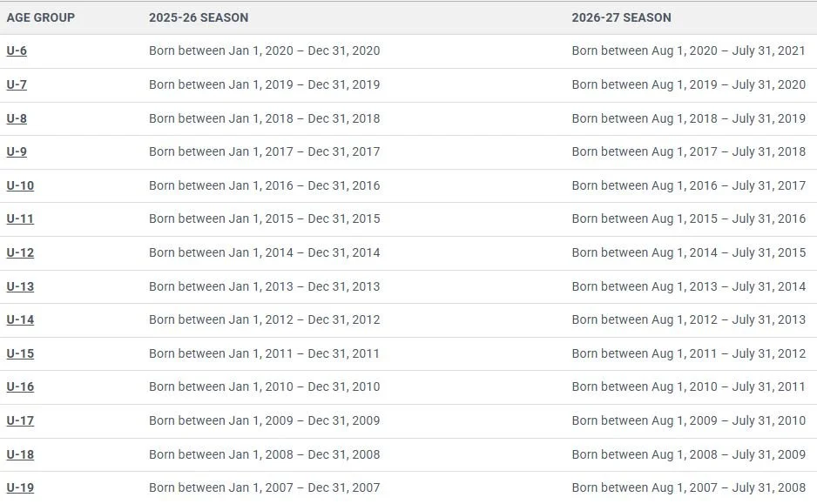Select the U-18 age group link
The height and width of the screenshot is (504, 817).
tap(20, 454)
